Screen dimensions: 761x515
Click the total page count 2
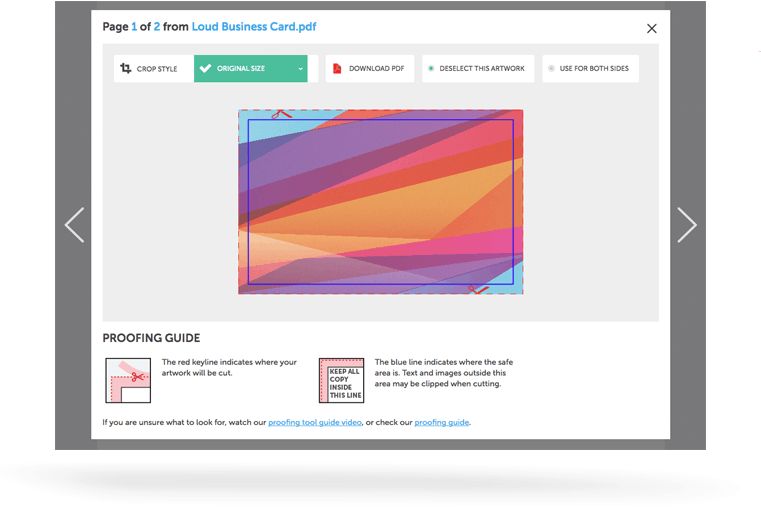(157, 27)
